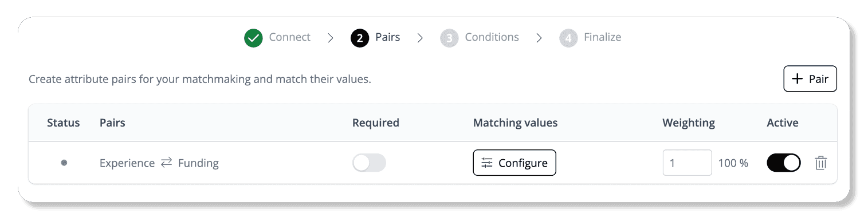Click the chevron after Conditions step
This screenshot has height=221, width=868.
coord(539,38)
